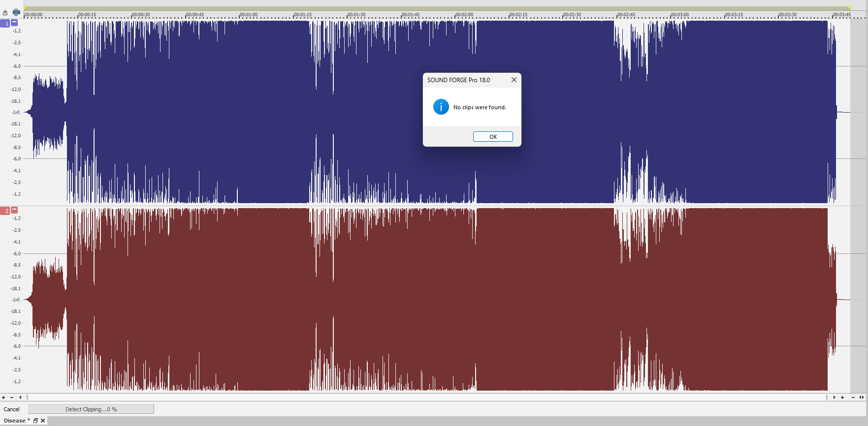Click the lock icon above the track header

pos(5,13)
